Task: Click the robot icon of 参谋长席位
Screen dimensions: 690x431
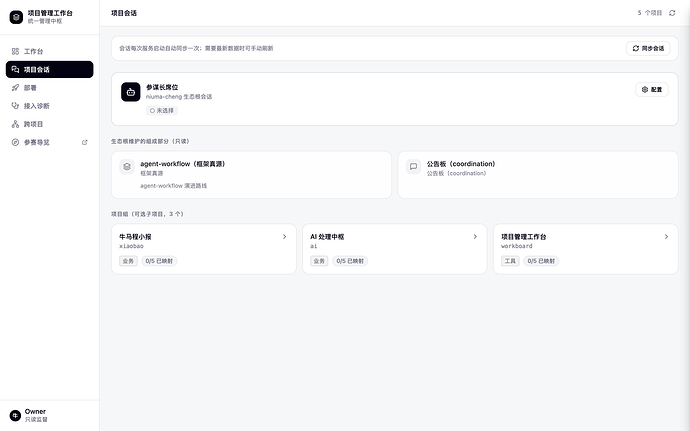Action: click(131, 92)
